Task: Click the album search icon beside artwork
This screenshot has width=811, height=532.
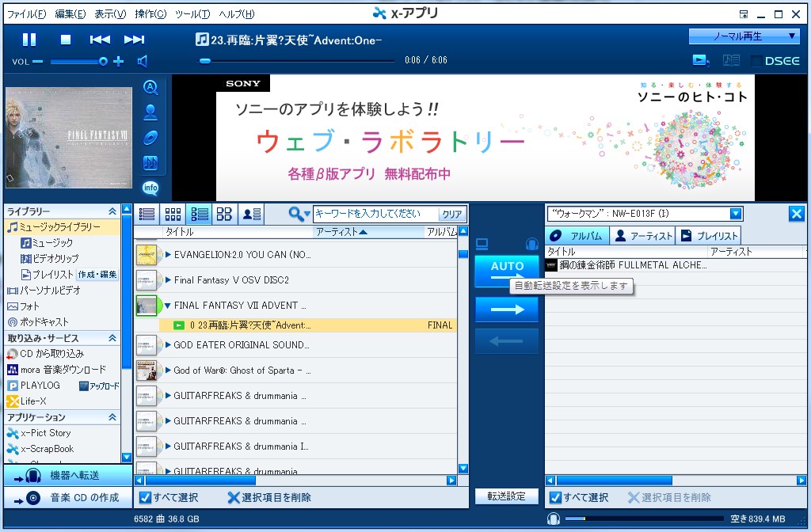Action: [150, 87]
